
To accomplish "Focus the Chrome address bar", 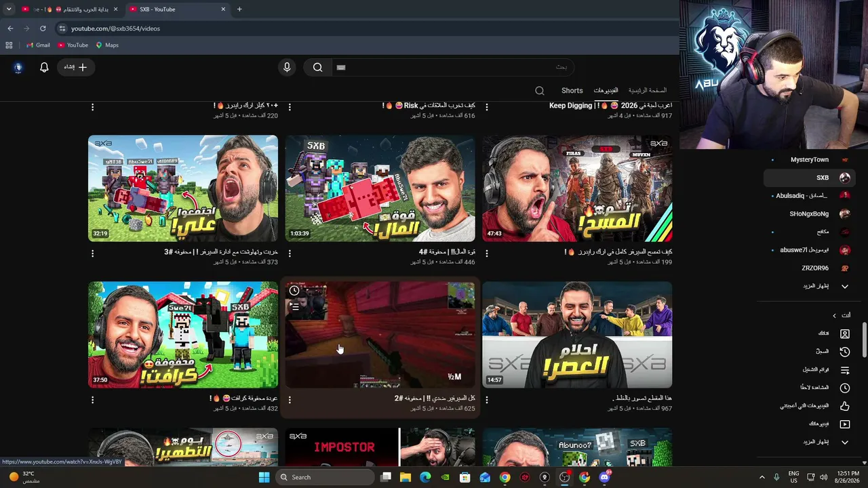I will coord(366,28).
